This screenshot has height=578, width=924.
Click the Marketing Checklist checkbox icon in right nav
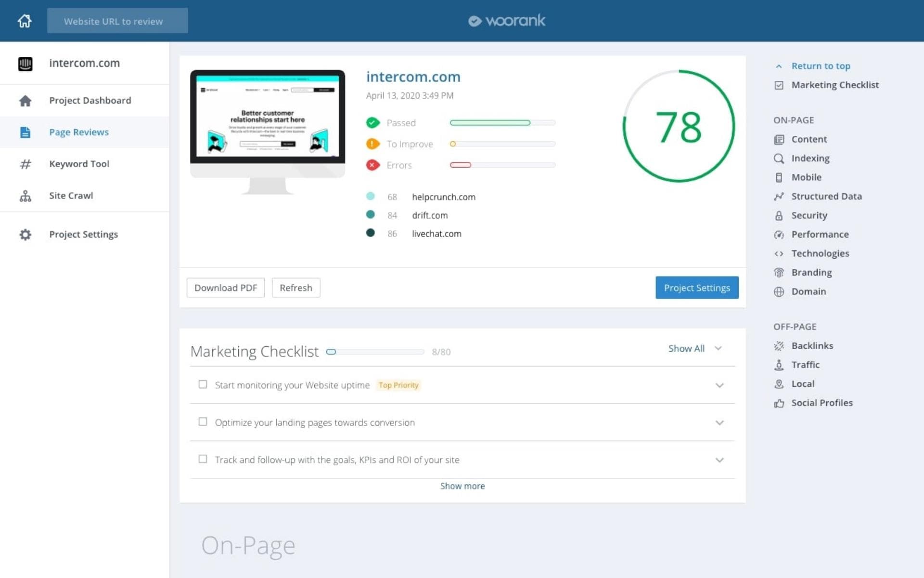click(779, 85)
